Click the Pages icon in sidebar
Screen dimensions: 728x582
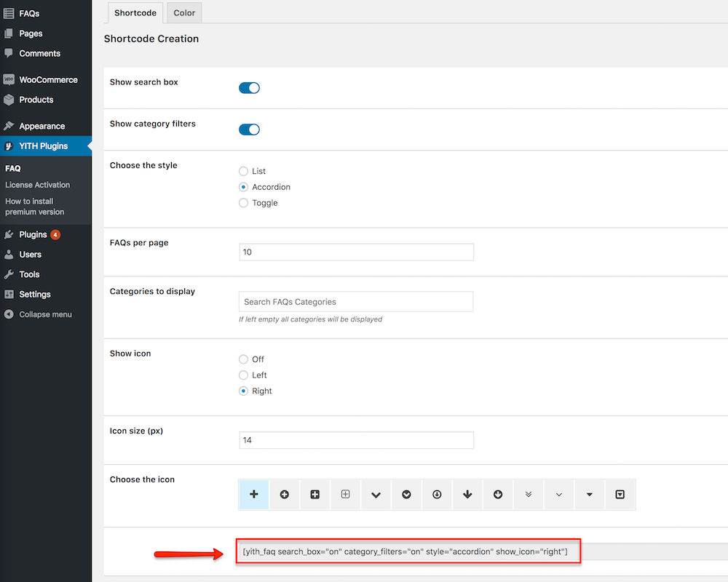click(8, 33)
